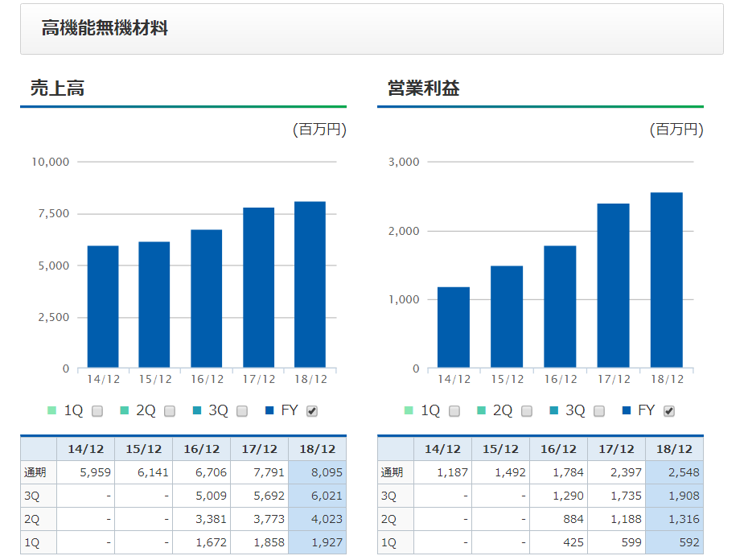Image resolution: width=744 pixels, height=560 pixels.
Task: Enable the 2Q checkbox under 売上高 chart
Action: pos(170,411)
